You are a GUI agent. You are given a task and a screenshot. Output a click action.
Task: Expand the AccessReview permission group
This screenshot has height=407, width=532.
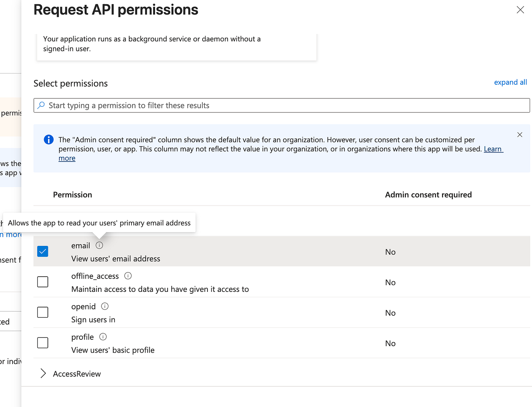click(43, 374)
